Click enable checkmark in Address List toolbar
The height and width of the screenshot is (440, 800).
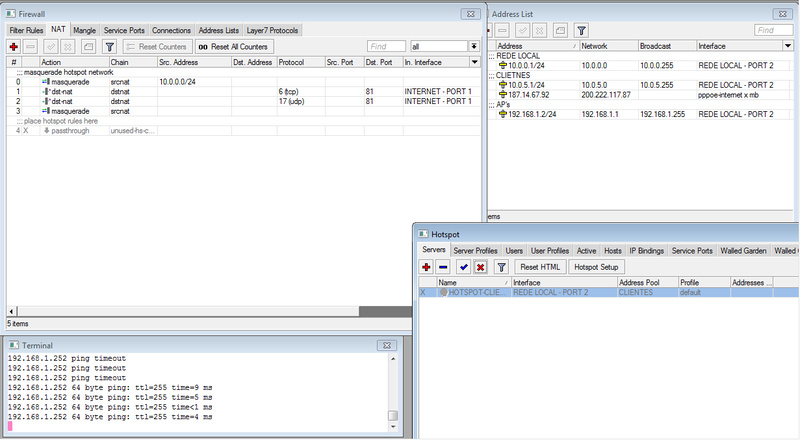(522, 31)
